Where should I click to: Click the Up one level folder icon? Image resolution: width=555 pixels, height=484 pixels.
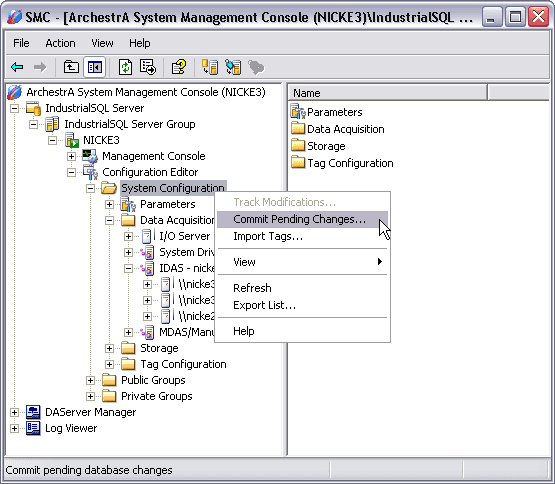click(71, 67)
